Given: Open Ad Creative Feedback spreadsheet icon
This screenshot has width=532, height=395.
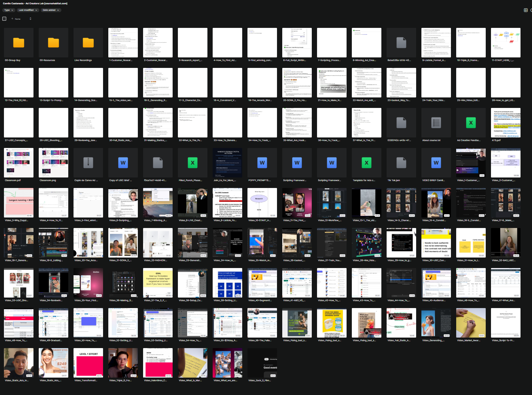Looking at the screenshot, I should 471,123.
